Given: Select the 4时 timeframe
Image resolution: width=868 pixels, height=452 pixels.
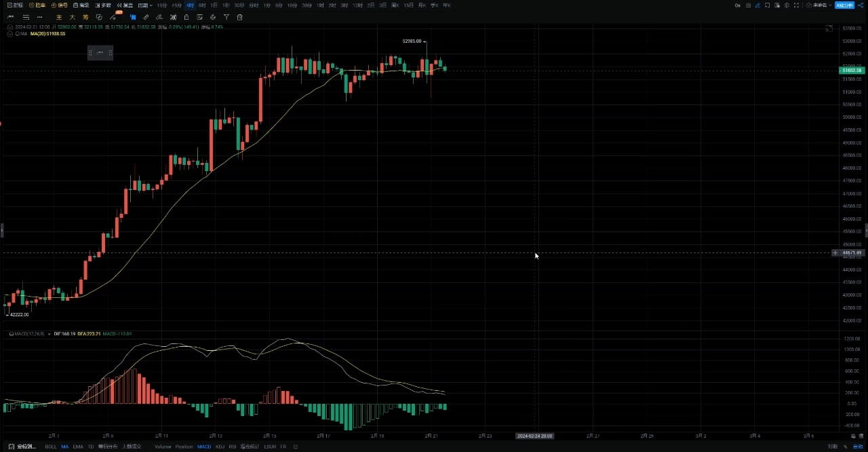Looking at the screenshot, I should tap(190, 5).
